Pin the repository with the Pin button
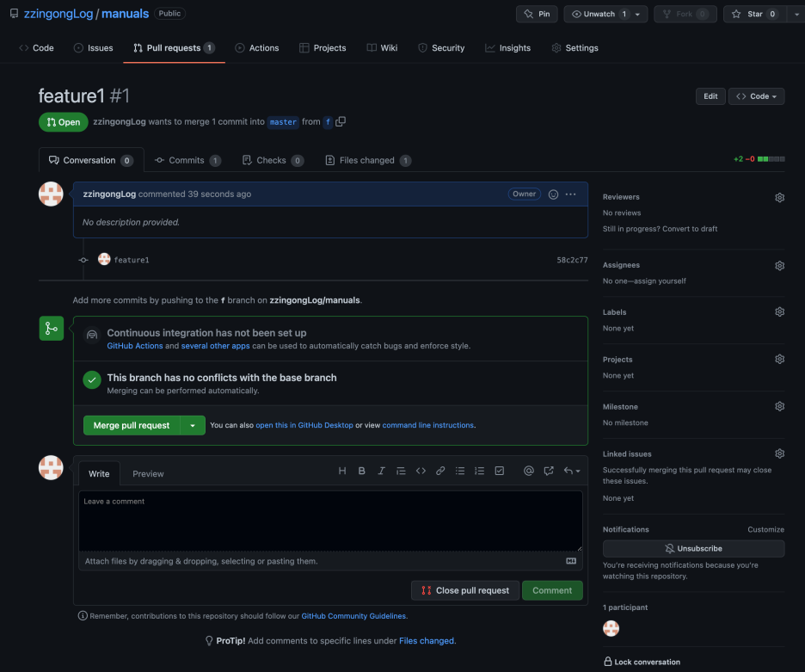This screenshot has width=805, height=672. click(537, 14)
